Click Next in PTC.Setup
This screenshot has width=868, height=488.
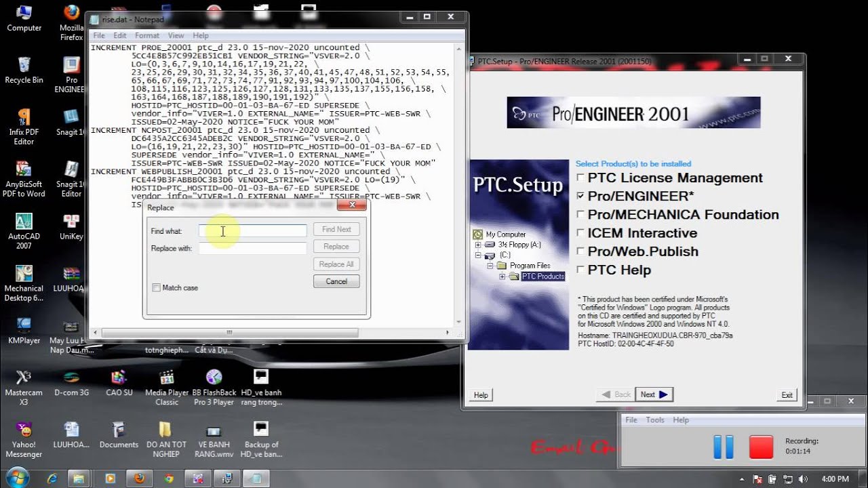[654, 394]
